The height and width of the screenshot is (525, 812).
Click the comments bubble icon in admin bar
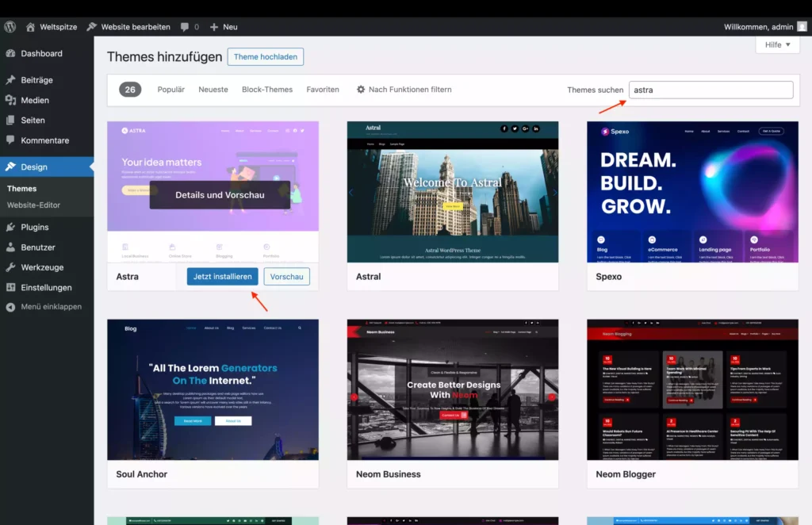(184, 27)
